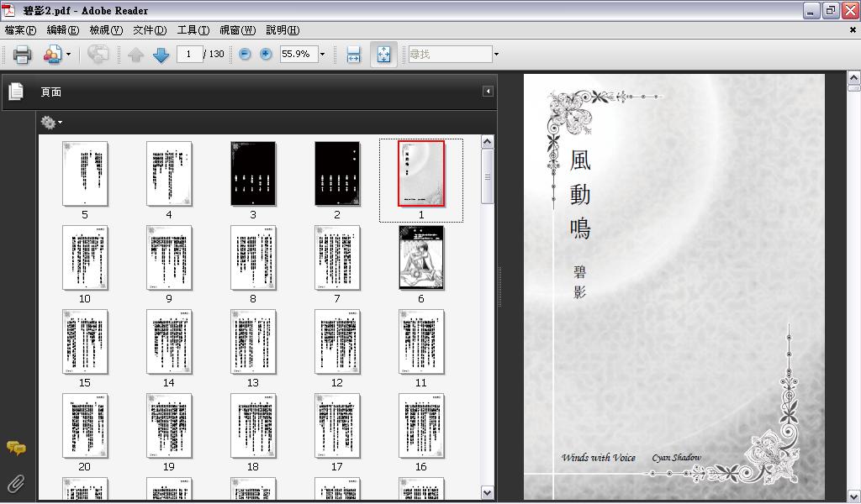Click document view scroll up arrow
This screenshot has height=504, width=861.
click(854, 76)
